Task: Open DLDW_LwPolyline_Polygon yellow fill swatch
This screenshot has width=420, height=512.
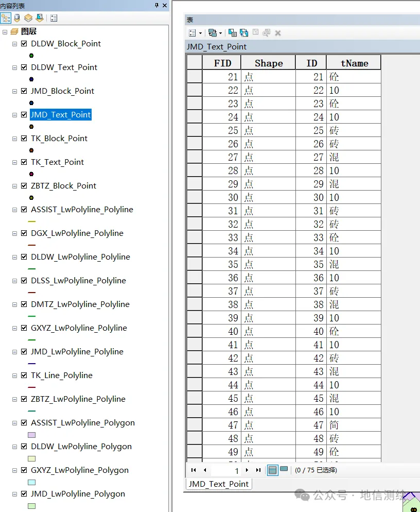Action: point(32,459)
